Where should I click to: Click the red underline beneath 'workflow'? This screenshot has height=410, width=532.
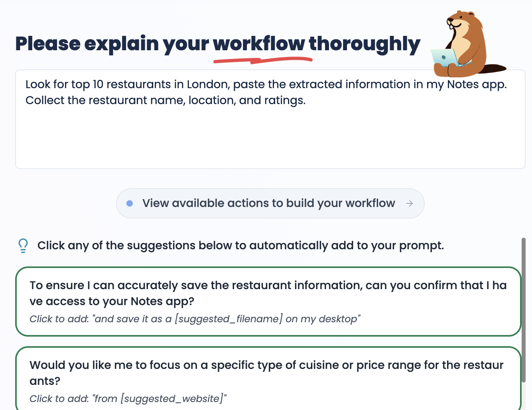(x=263, y=60)
